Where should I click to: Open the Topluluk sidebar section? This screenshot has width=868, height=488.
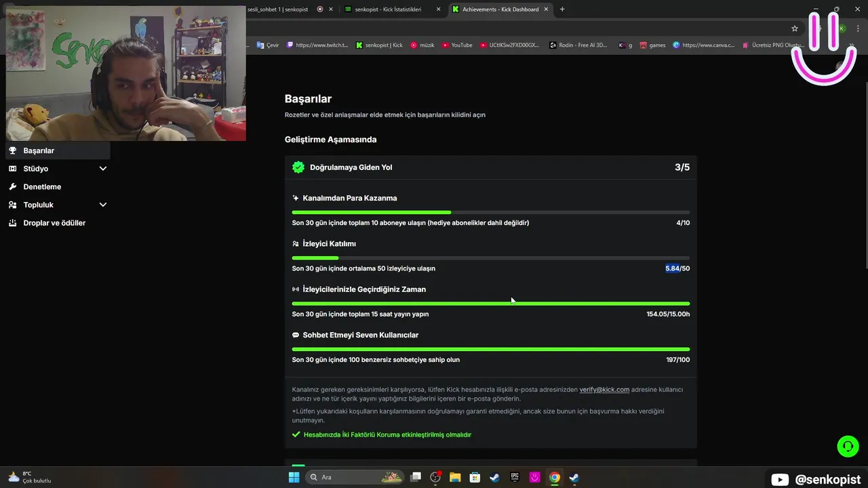(57, 205)
